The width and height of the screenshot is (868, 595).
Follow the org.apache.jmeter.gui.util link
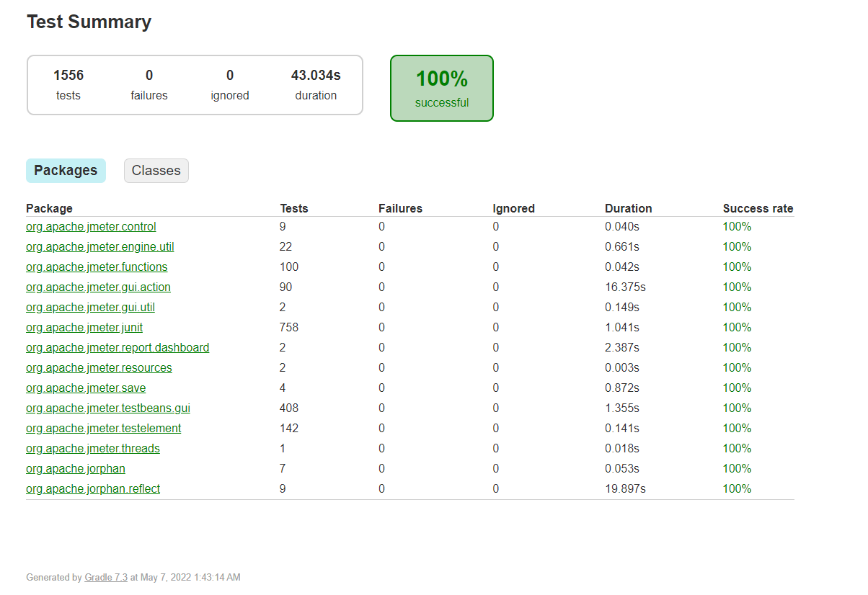click(x=90, y=308)
